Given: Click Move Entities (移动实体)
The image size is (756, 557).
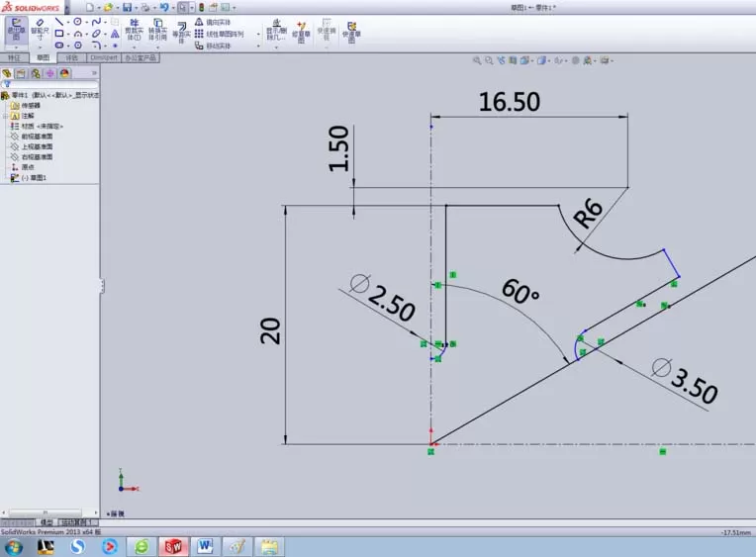Looking at the screenshot, I should [x=213, y=46].
